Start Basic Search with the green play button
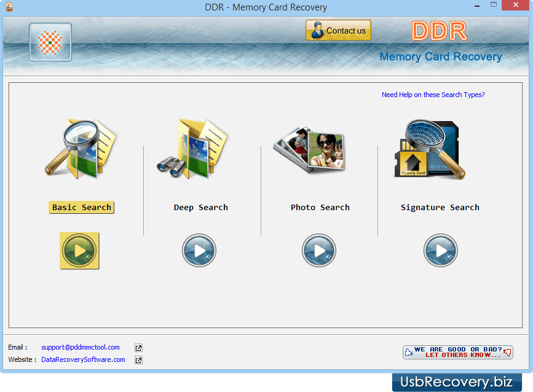 [79, 251]
